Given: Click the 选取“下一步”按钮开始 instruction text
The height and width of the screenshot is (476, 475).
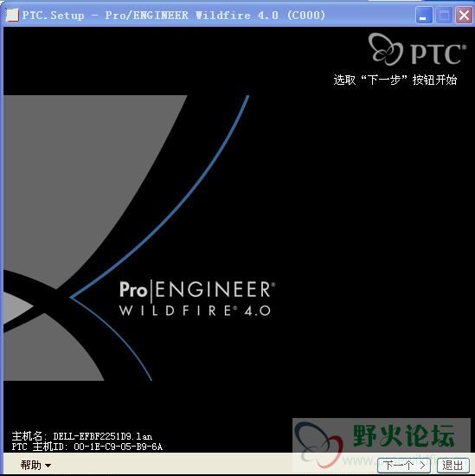Looking at the screenshot, I should pos(395,80).
